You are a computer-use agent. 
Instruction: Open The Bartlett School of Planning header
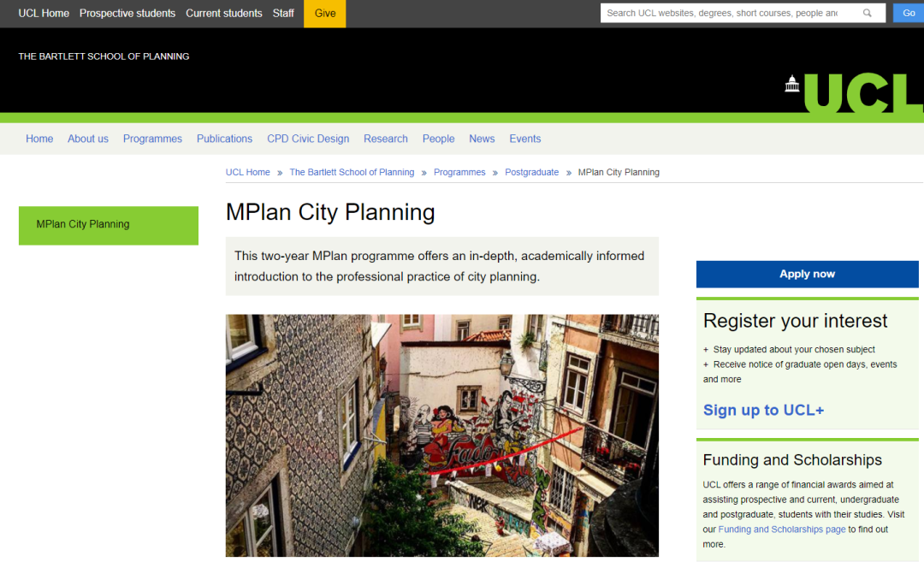[x=104, y=56]
